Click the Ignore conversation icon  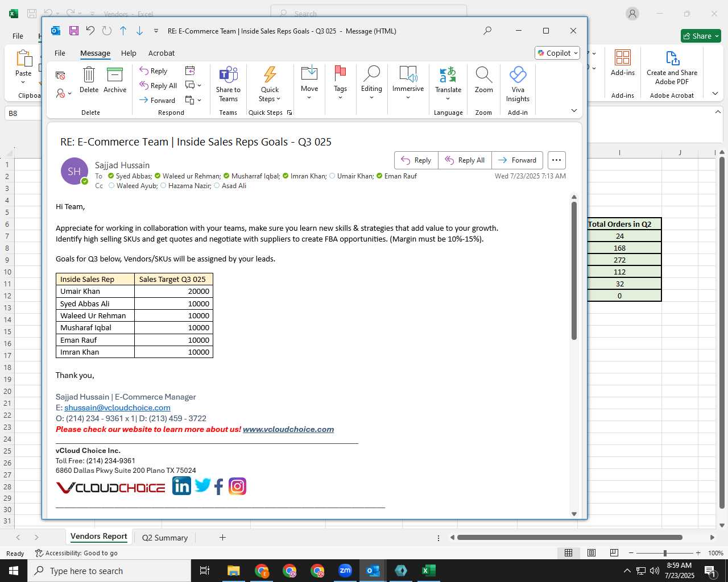pyautogui.click(x=60, y=75)
